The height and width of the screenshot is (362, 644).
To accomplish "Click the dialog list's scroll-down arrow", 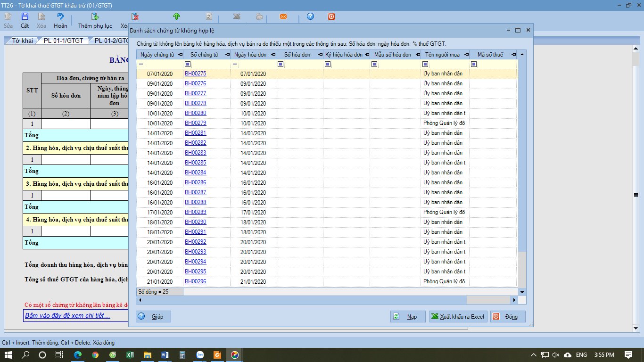I will point(522,292).
